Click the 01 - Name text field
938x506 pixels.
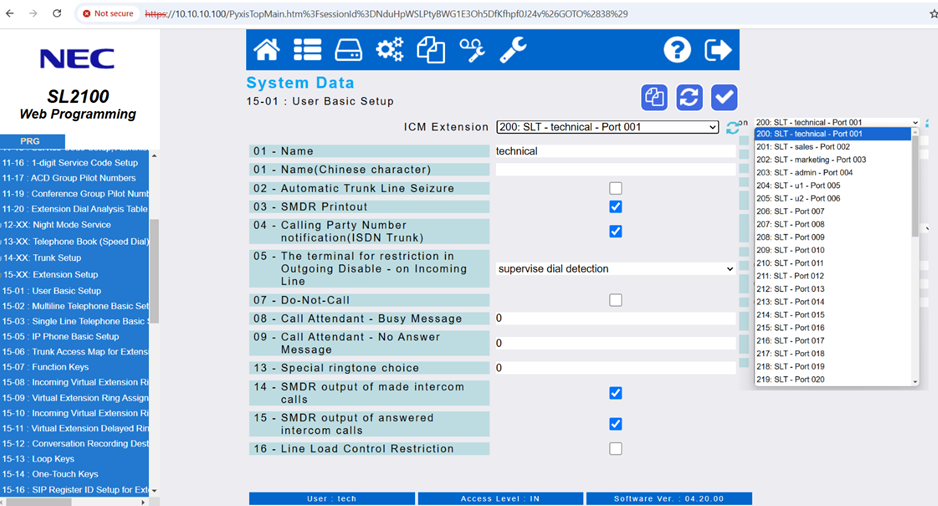tap(615, 151)
